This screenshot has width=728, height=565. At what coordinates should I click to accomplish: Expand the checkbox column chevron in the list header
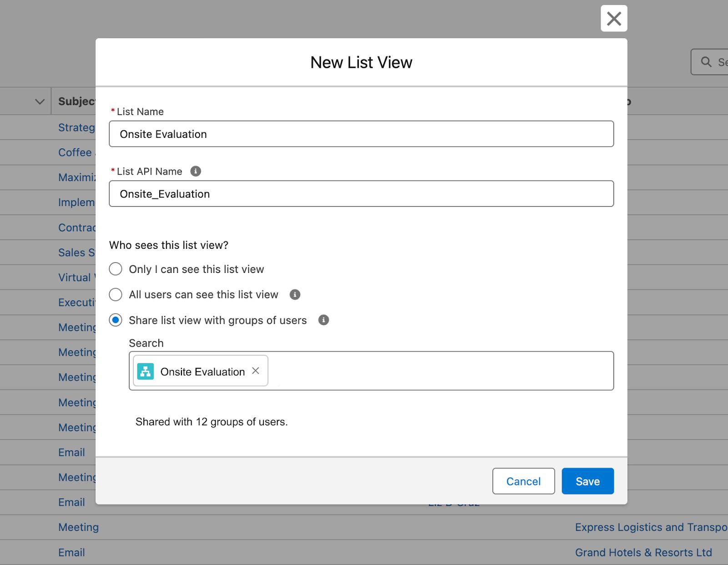38,101
